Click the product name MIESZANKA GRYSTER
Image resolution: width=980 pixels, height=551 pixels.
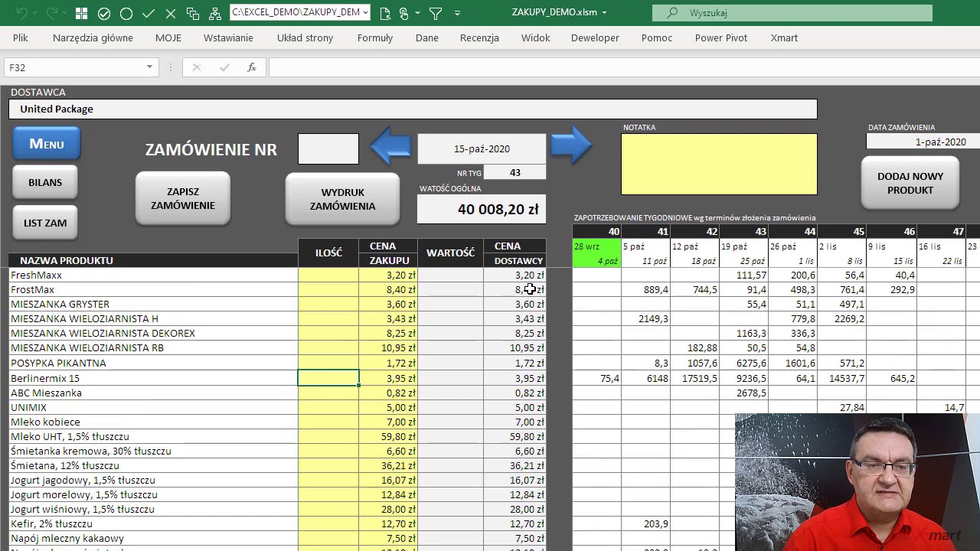[60, 304]
